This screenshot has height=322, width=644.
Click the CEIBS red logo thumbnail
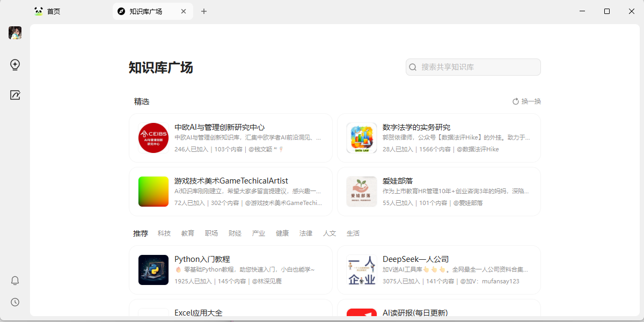pyautogui.click(x=153, y=138)
